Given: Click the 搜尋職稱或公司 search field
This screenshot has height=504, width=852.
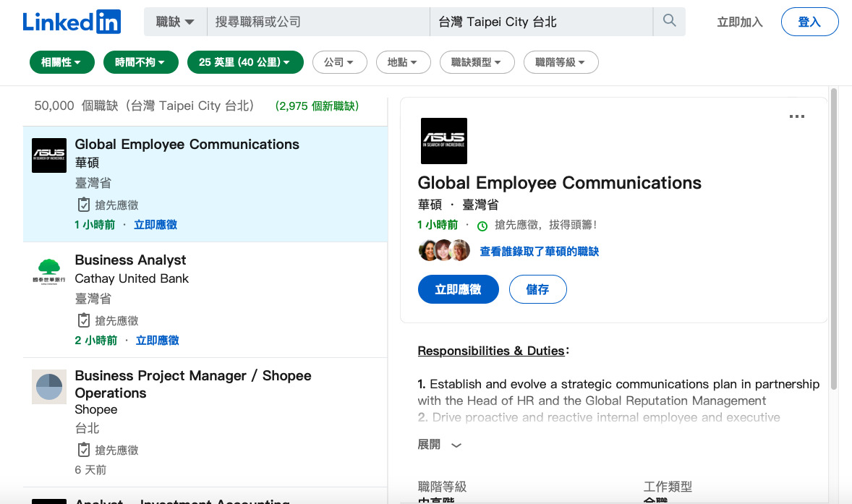Looking at the screenshot, I should [318, 22].
